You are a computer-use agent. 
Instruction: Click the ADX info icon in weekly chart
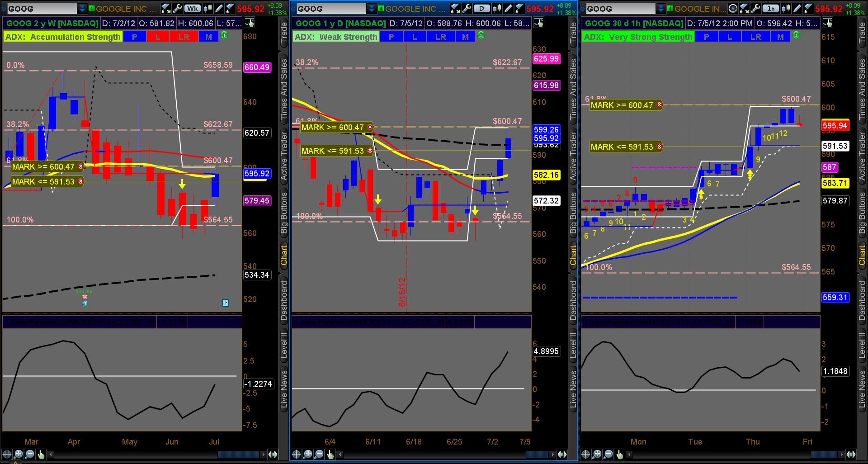point(225,35)
